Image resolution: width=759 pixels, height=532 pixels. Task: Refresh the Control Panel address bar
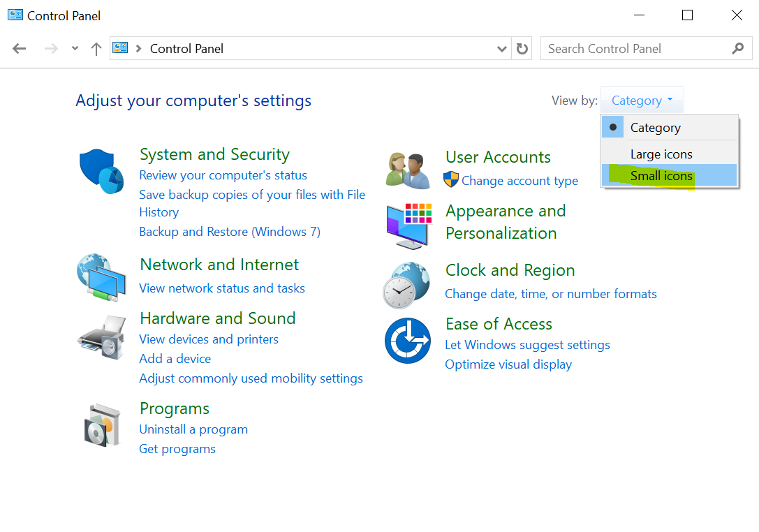click(522, 49)
